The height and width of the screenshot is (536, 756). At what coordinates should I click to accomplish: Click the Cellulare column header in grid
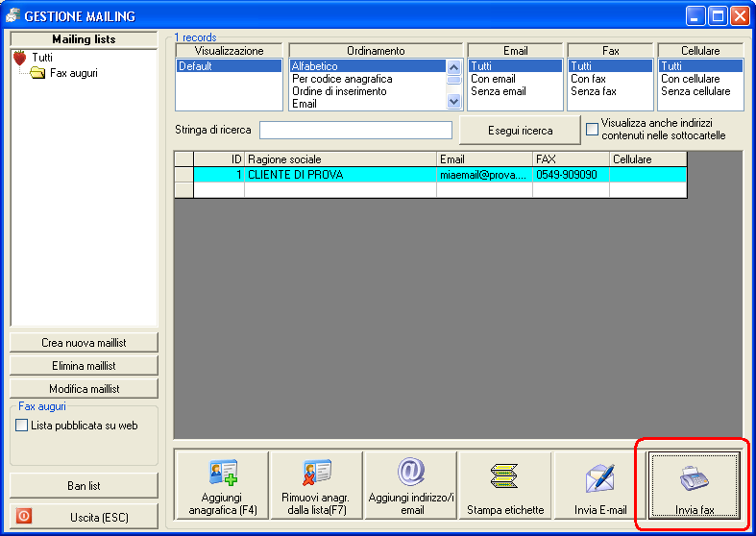click(648, 159)
